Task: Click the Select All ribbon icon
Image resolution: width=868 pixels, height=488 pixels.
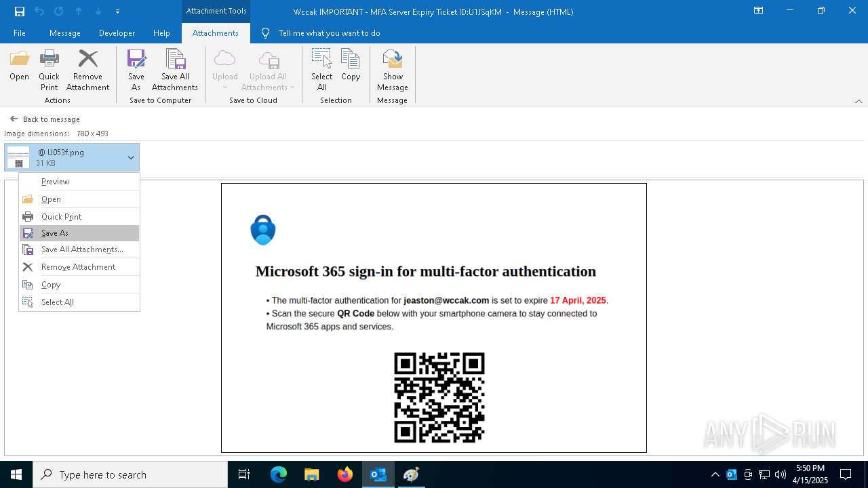Action: pos(321,70)
